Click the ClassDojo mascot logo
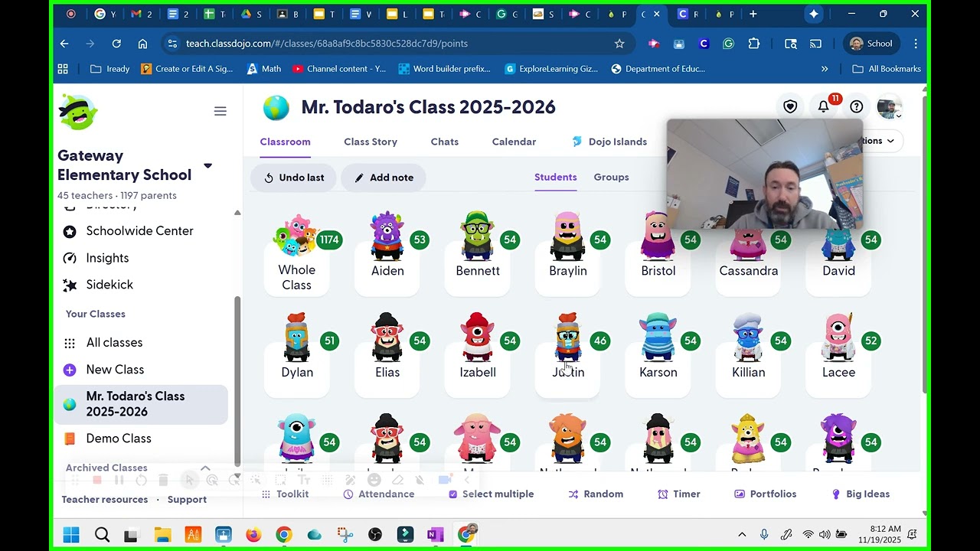 (x=78, y=112)
